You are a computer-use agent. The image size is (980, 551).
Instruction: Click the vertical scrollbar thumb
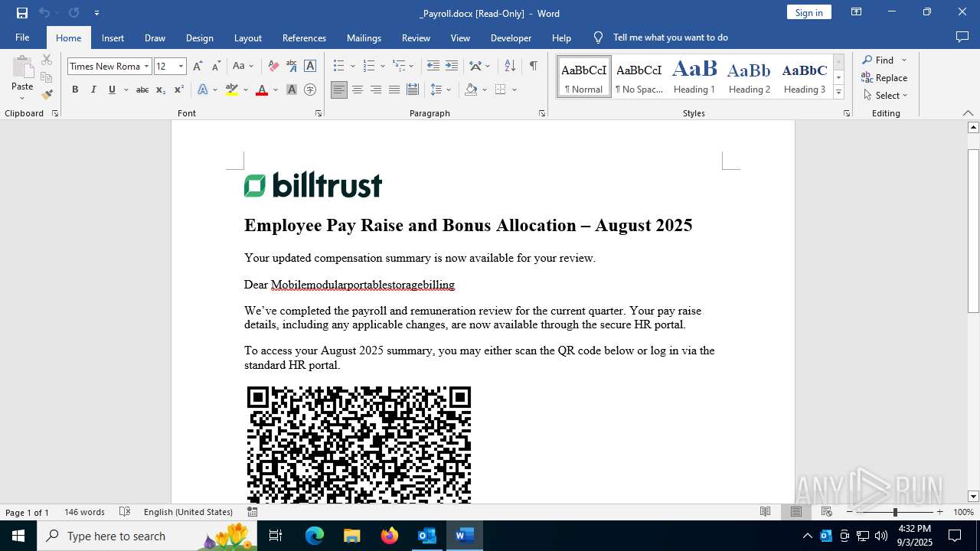pos(973,230)
